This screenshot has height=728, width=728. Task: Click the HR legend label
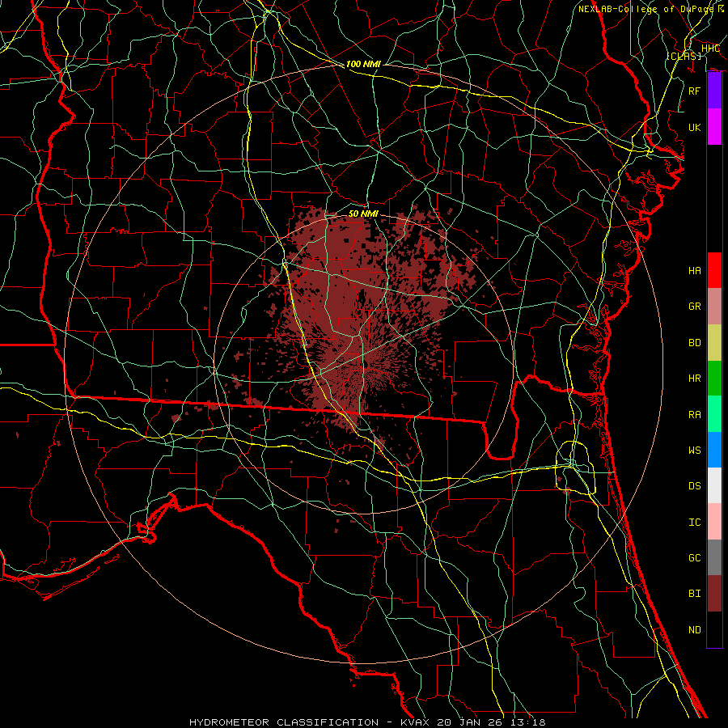click(695, 379)
